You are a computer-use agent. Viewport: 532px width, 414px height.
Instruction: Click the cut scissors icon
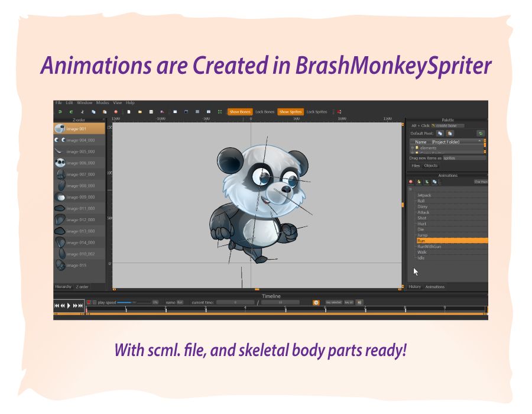(82, 112)
